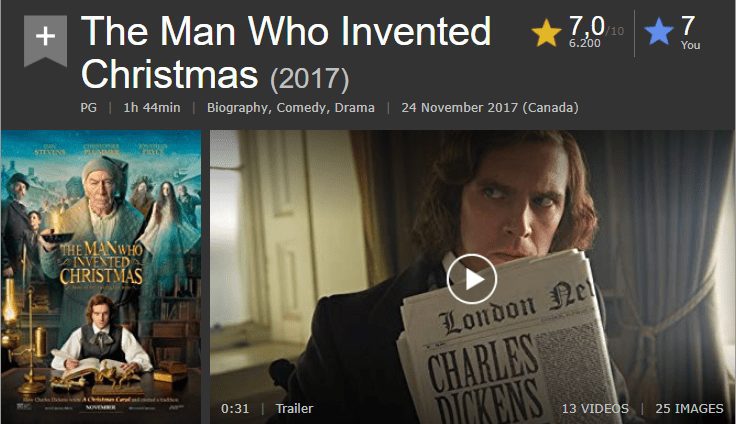Viewport: 736px width, 424px height.
Task: Browse the Biography genre
Action: (x=238, y=108)
